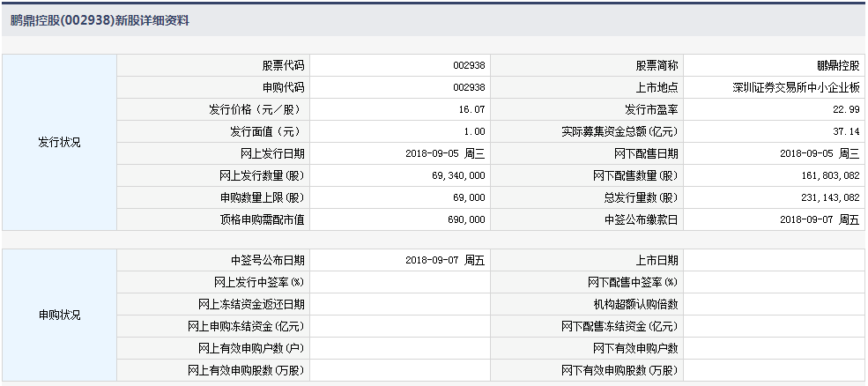
Task: Select the 顶格申购需配市值 value 690,000
Action: [x=464, y=219]
